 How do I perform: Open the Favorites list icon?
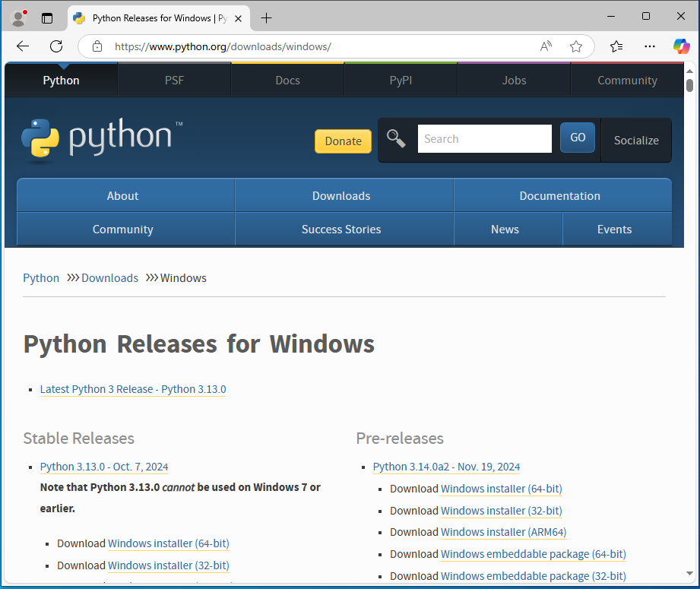pos(616,46)
